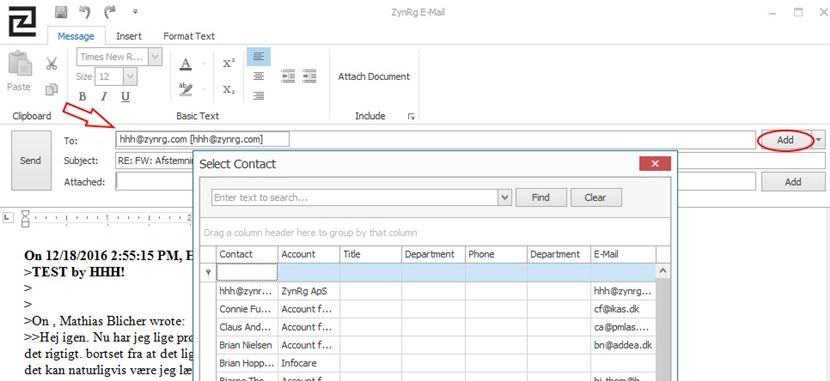Decrease paragraph indent
Viewport: 830px width, 381px height.
(288, 76)
